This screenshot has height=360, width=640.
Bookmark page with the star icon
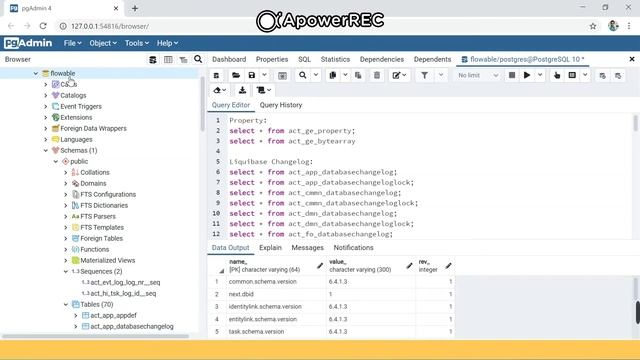(593, 26)
